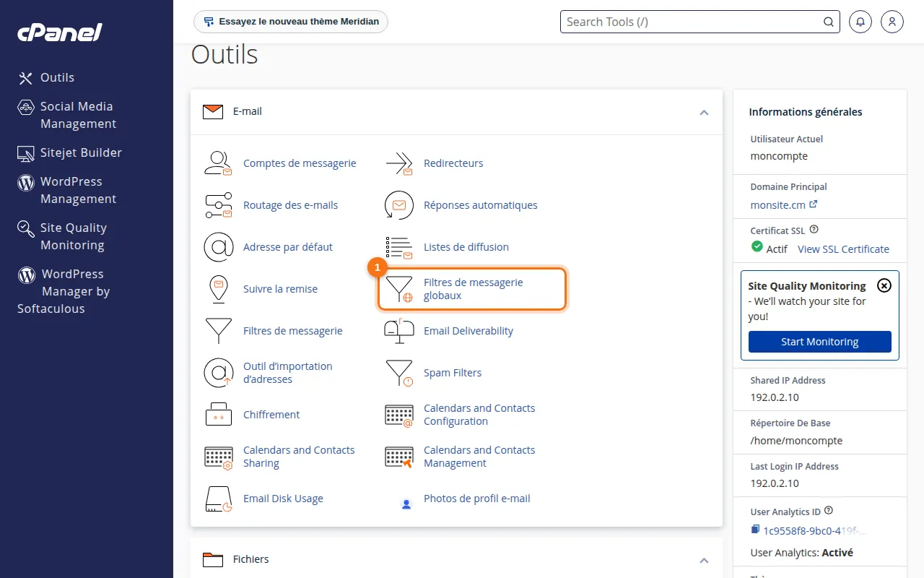Open the user account icon
Image resolution: width=924 pixels, height=578 pixels.
[x=892, y=22]
